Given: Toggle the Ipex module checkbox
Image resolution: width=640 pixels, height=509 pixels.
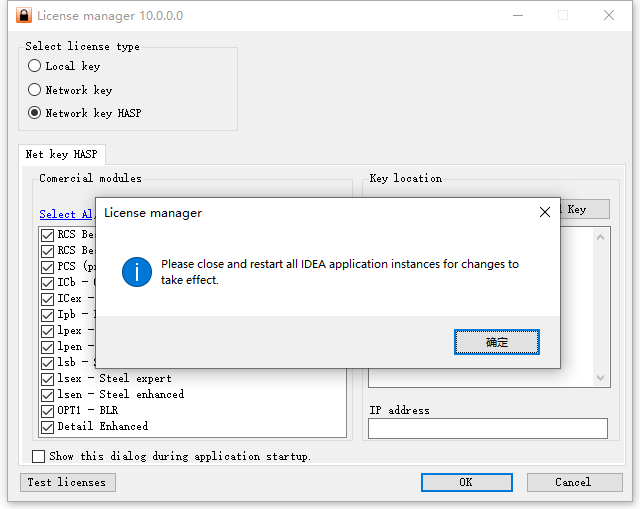Looking at the screenshot, I should point(47,331).
